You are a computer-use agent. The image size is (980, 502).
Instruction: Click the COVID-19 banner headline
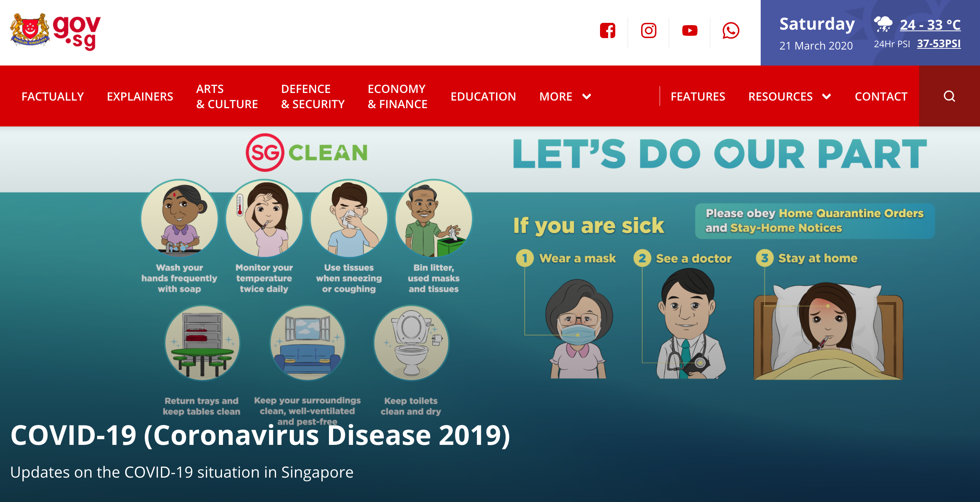point(260,435)
